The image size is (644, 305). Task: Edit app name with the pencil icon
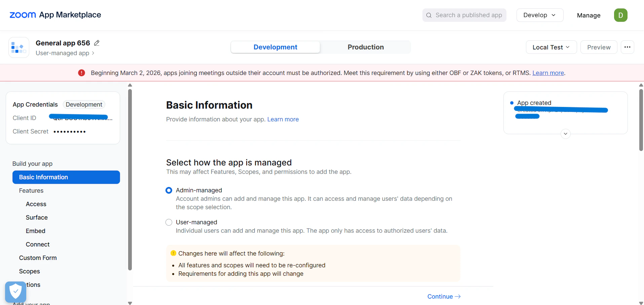click(x=97, y=43)
